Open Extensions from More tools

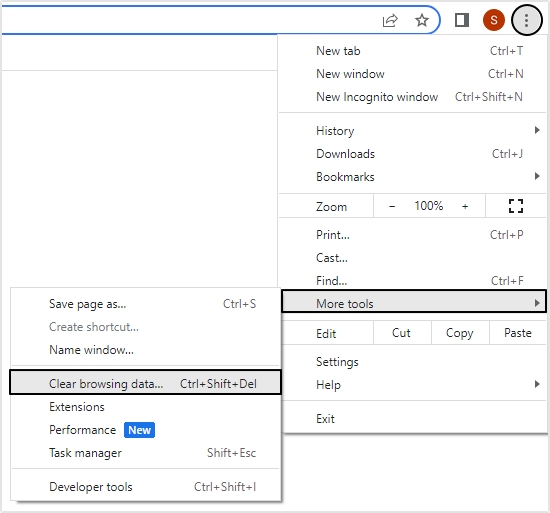click(146, 407)
